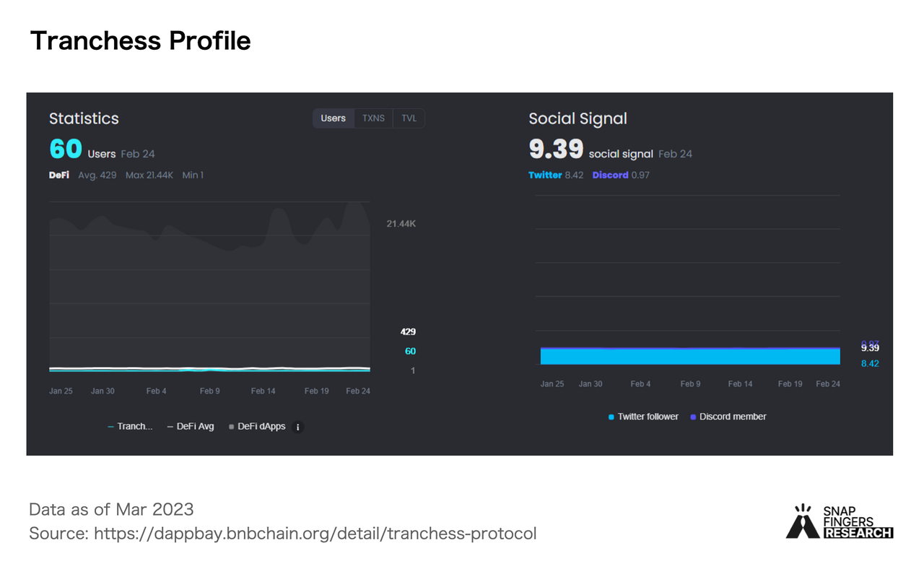Screen dimensions: 924x582
Task: Click the Discord 0.97 label
Action: coord(620,175)
